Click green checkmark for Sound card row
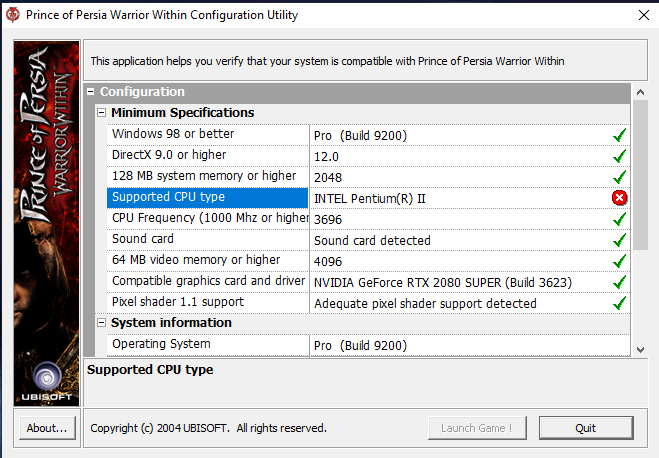This screenshot has width=659, height=458. tap(619, 240)
